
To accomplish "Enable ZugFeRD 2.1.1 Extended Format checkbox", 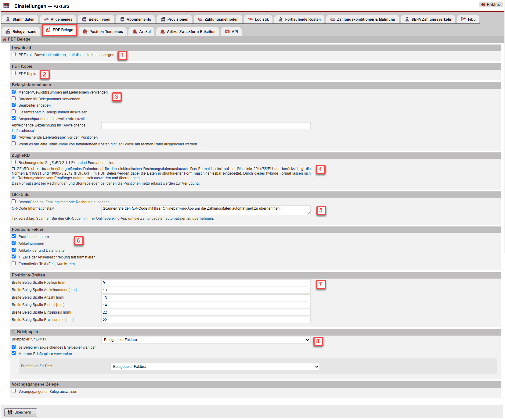I will pos(14,162).
